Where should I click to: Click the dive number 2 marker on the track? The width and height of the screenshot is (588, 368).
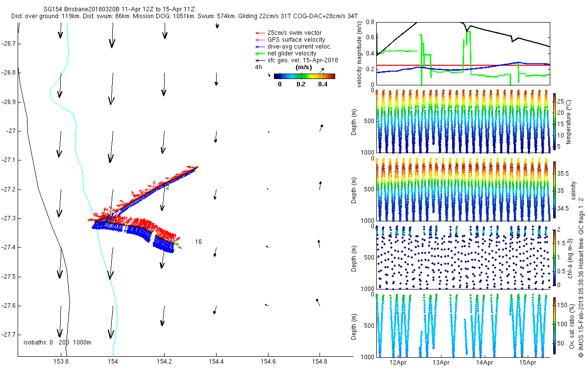[x=168, y=187]
